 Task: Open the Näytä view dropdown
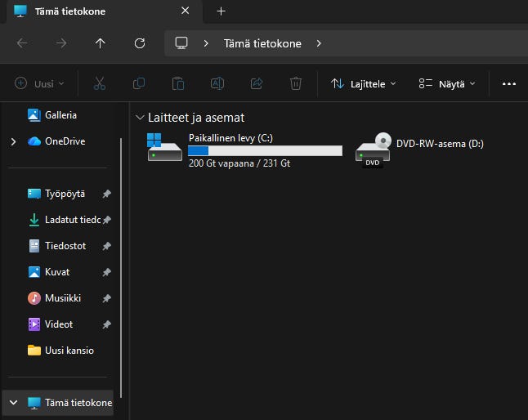pos(445,83)
